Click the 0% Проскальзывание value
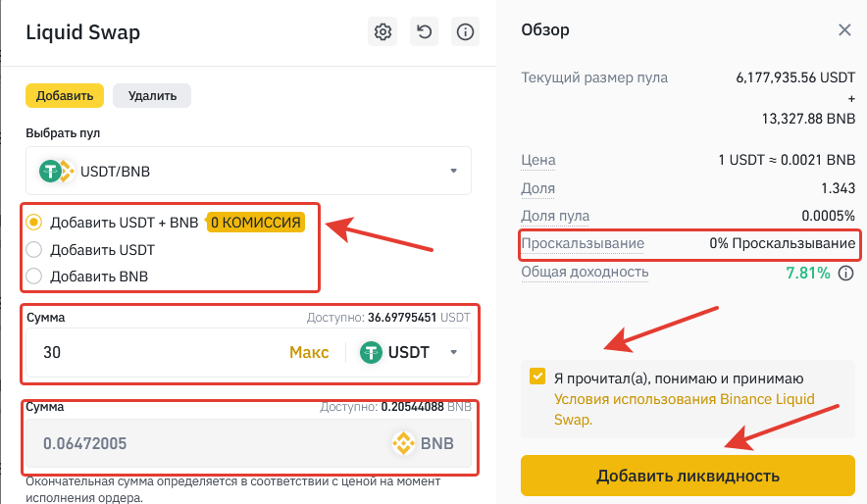This screenshot has width=867, height=504. pos(783,243)
